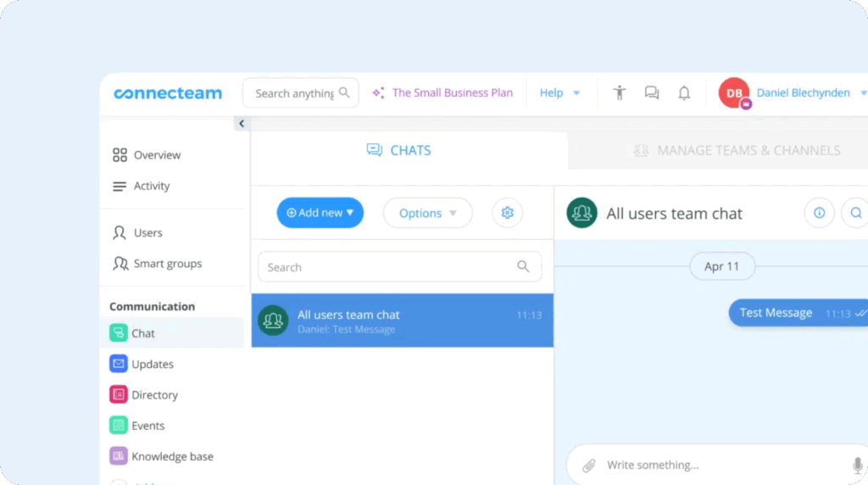Switch to Manage Teams & Channels tab
The image size is (868, 485).
coord(737,150)
